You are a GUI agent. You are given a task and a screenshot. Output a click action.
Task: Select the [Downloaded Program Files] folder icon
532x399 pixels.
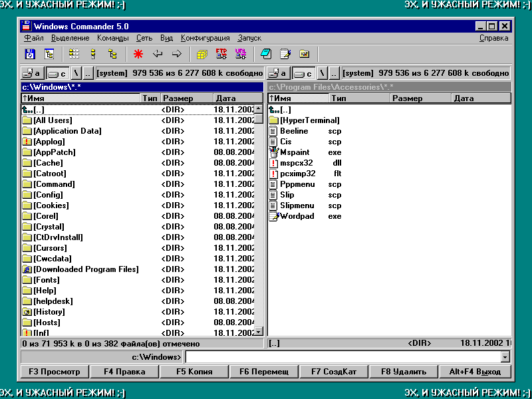click(27, 269)
